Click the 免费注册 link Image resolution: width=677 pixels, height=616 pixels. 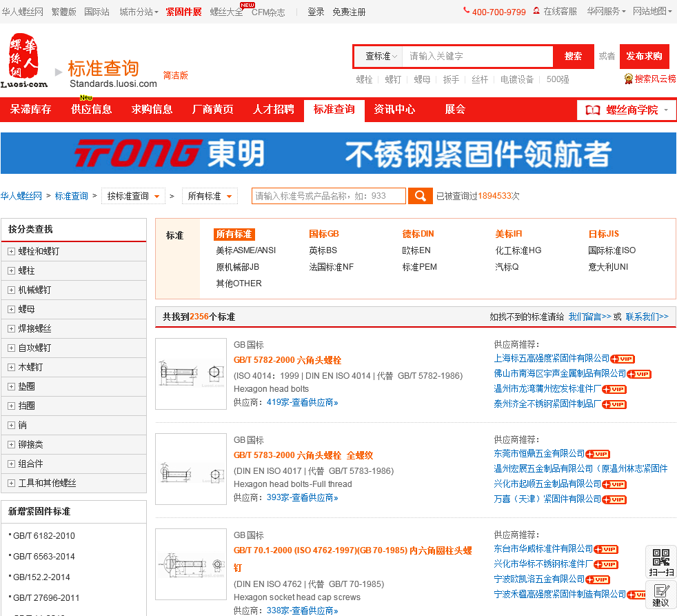[x=349, y=12]
